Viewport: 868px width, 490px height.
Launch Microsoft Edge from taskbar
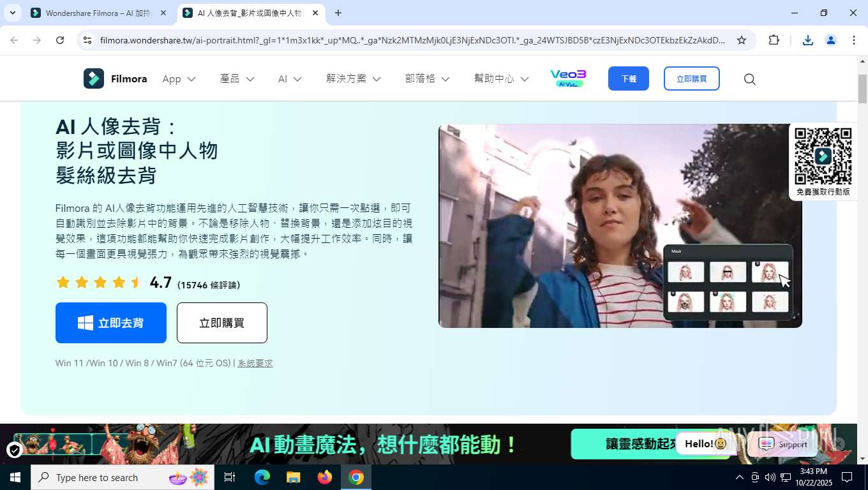pyautogui.click(x=262, y=477)
